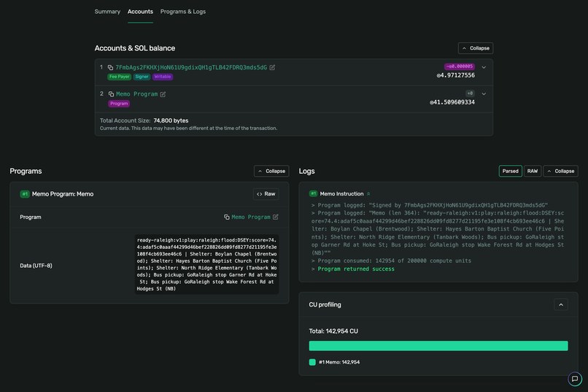This screenshot has height=392, width=588.
Task: Click the Writable tag
Action: [x=163, y=77]
